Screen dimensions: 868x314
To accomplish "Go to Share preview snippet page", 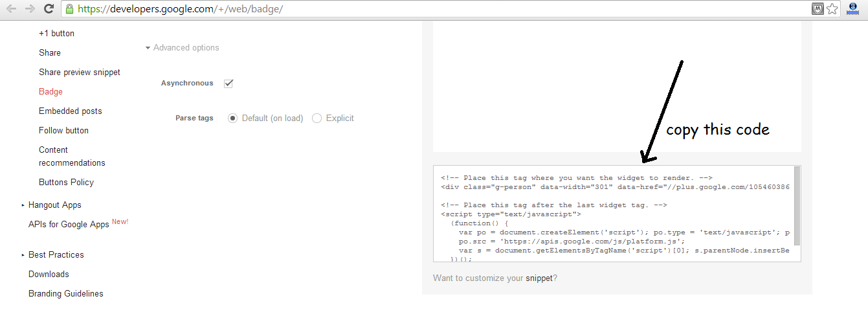I will pos(80,73).
